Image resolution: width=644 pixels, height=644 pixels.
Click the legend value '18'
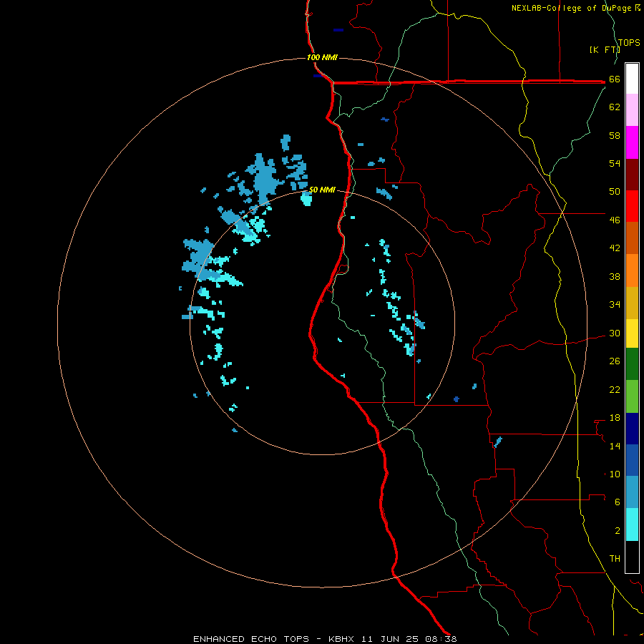point(615,418)
